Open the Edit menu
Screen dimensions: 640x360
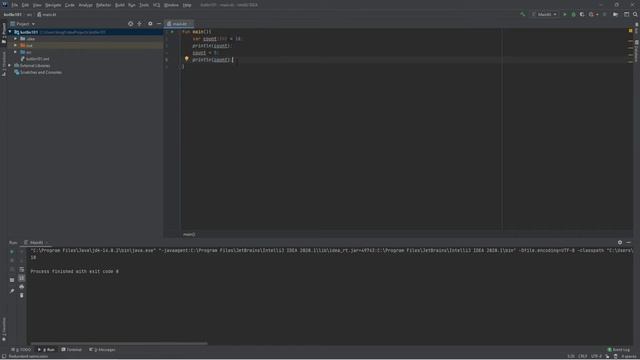click(x=25, y=5)
